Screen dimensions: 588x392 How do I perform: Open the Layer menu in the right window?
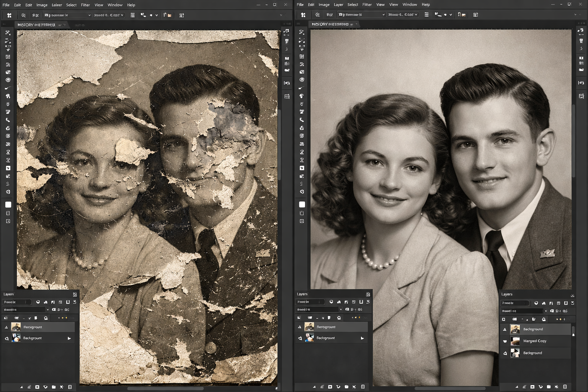pos(338,5)
